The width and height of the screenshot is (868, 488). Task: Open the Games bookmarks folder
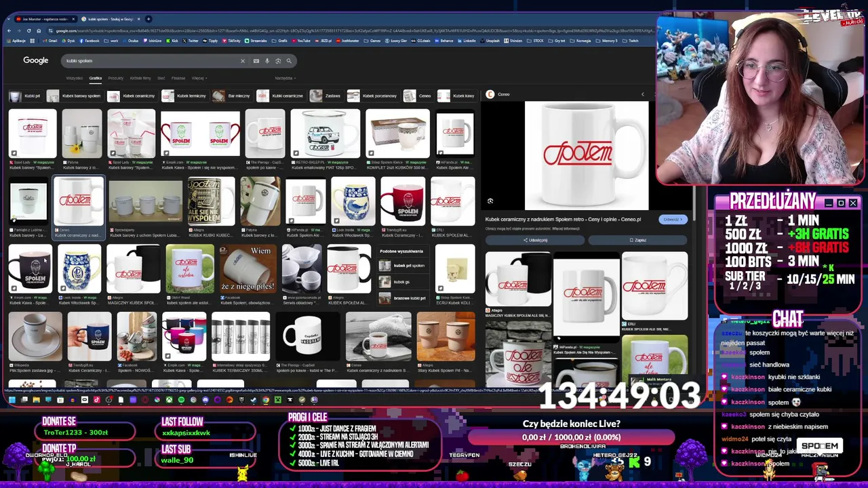(x=372, y=41)
